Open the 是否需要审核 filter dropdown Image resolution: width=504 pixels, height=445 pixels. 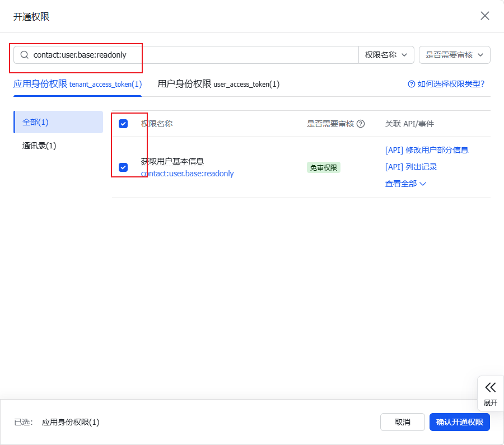(454, 55)
